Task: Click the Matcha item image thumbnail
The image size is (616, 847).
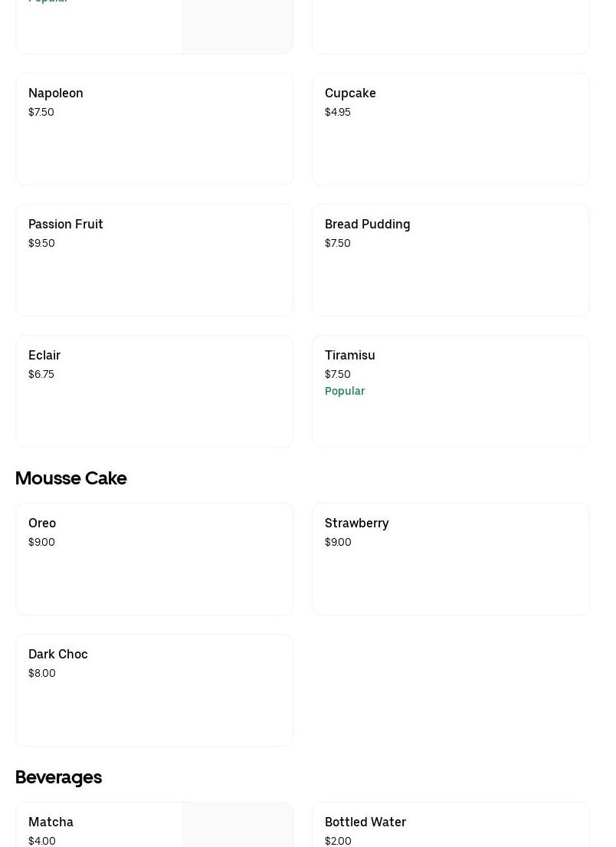Action: click(237, 825)
